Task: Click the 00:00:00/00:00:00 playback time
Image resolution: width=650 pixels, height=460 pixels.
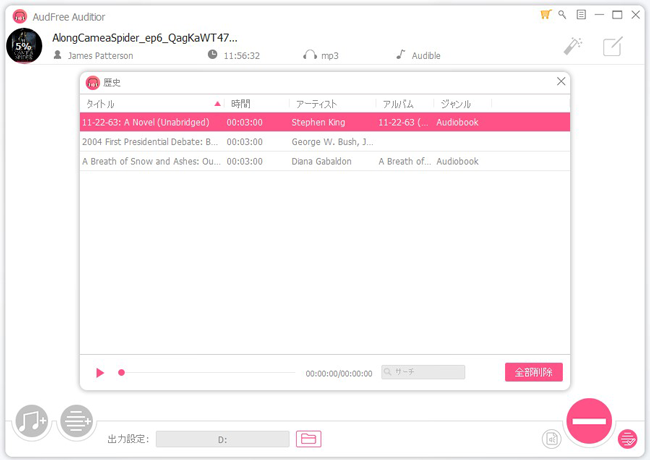Action: click(339, 374)
